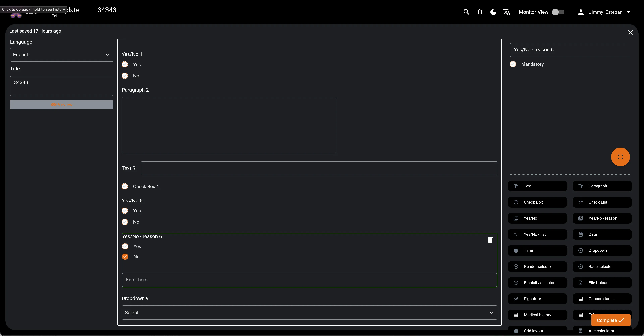Expand the Jimmy Esteban account menu
The height and width of the screenshot is (336, 644).
point(629,12)
